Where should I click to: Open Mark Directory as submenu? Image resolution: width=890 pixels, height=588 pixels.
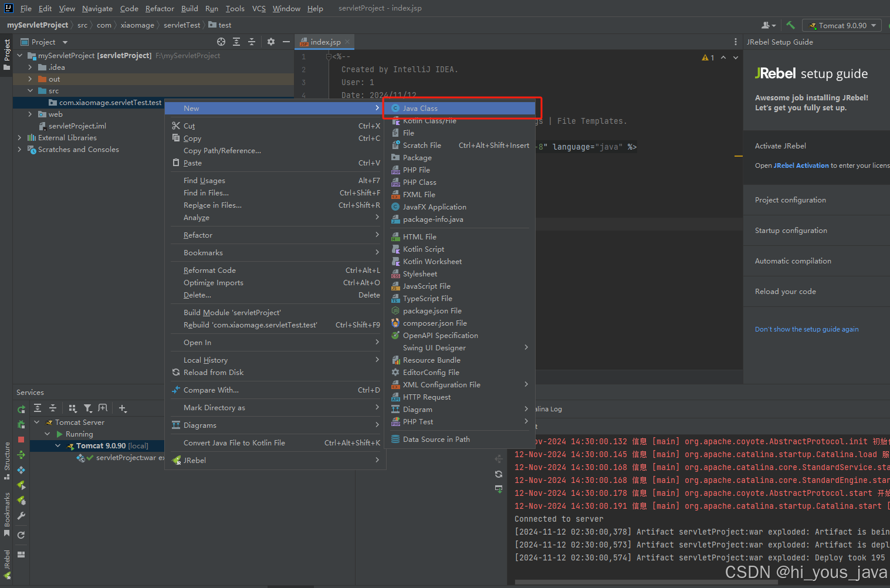(x=275, y=407)
